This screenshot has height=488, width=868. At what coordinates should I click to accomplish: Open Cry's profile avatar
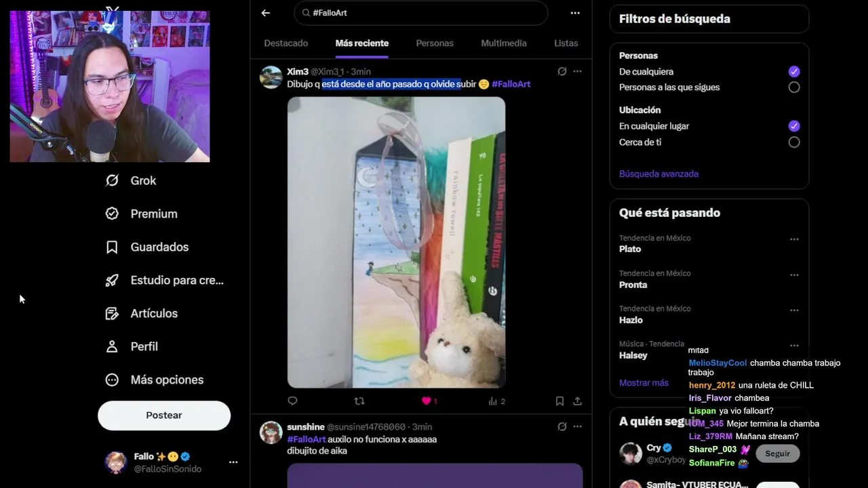631,454
